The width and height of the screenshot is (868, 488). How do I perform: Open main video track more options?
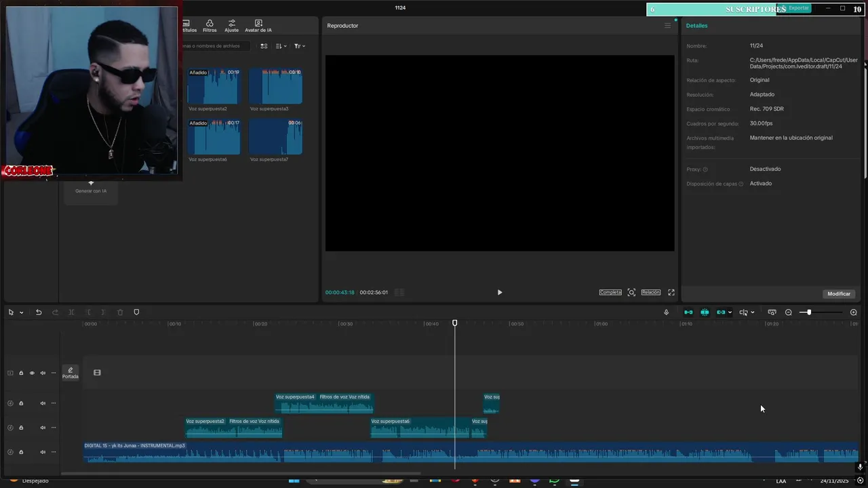tap(54, 373)
